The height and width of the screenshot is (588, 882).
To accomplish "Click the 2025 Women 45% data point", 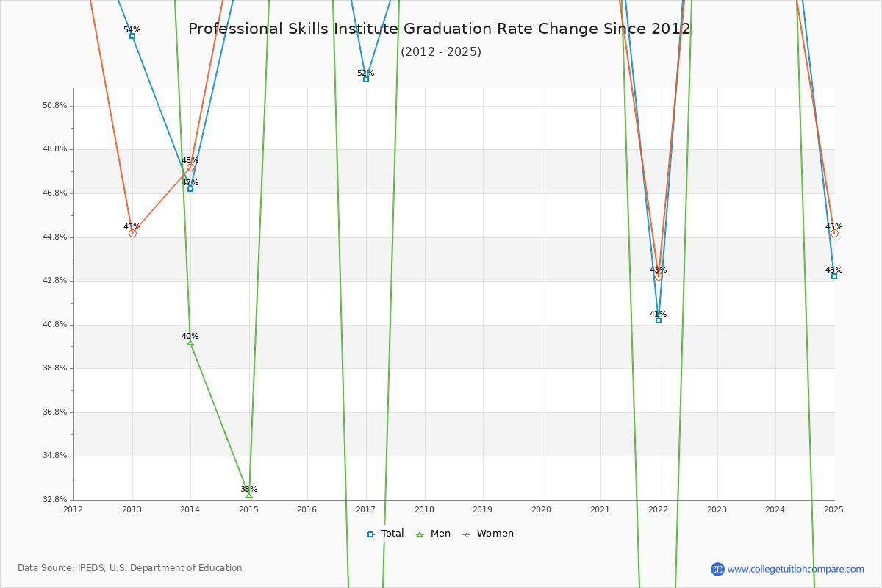I will coord(834,233).
